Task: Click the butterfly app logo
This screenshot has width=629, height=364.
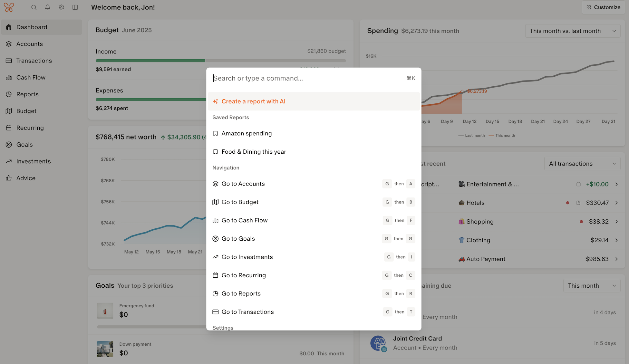Action: tap(9, 7)
